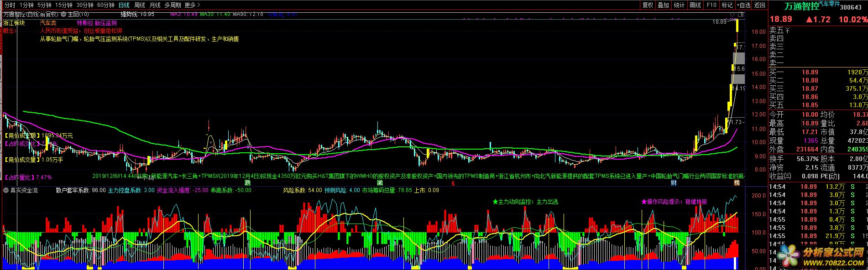Switch to the 日线 daily chart
The image size is (868, 270).
point(124,5)
